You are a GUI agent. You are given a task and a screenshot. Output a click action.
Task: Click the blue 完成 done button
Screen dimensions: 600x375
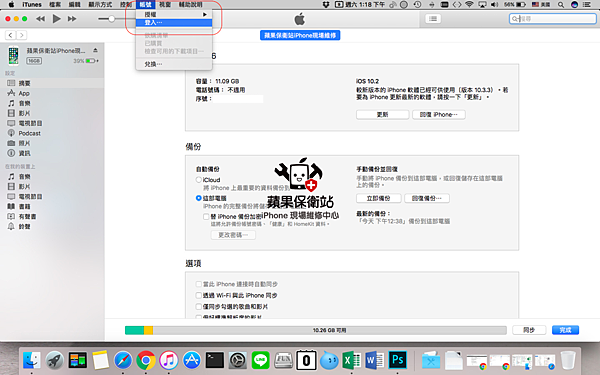point(565,330)
